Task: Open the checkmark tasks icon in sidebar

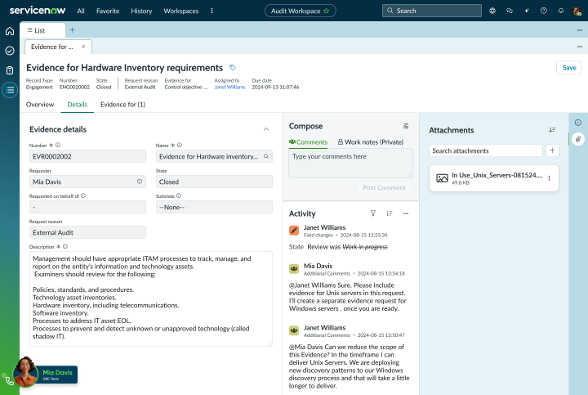Action: [10, 51]
